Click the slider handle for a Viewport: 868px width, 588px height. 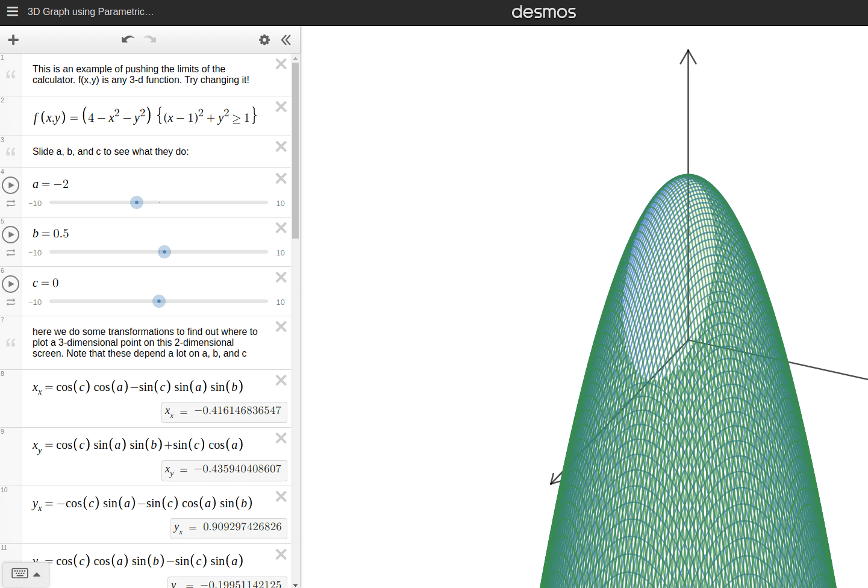click(x=137, y=202)
